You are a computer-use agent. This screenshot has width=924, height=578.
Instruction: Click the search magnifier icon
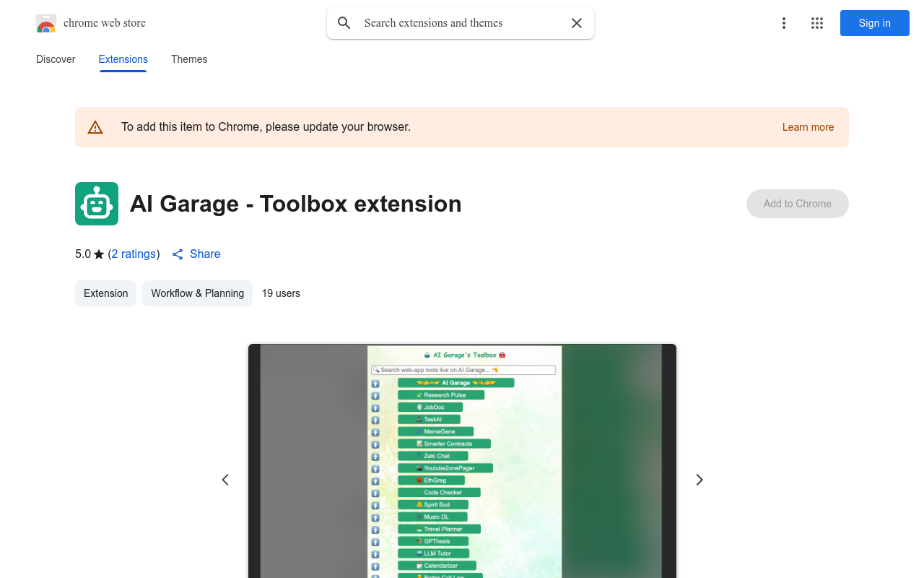tap(344, 23)
